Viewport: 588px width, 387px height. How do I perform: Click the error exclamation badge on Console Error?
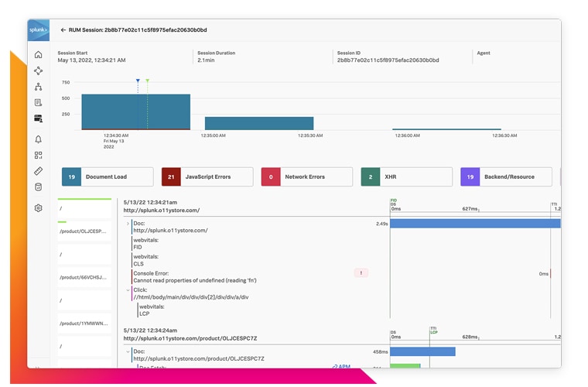pos(361,273)
